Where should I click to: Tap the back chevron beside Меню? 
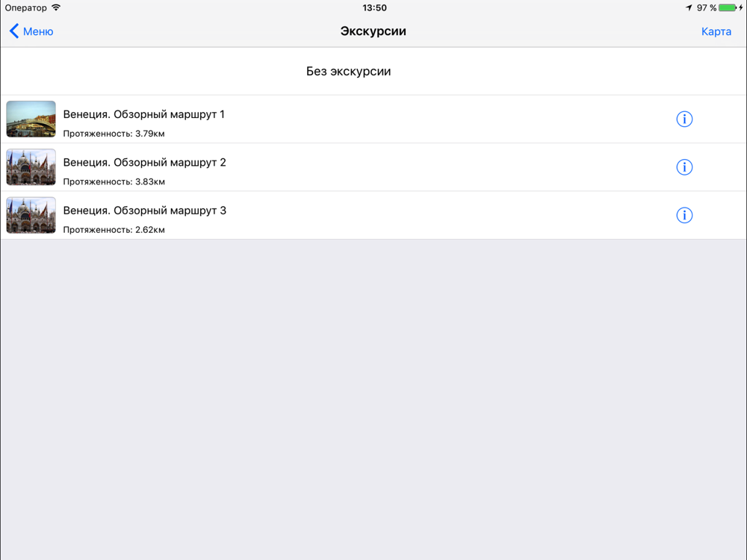(14, 31)
